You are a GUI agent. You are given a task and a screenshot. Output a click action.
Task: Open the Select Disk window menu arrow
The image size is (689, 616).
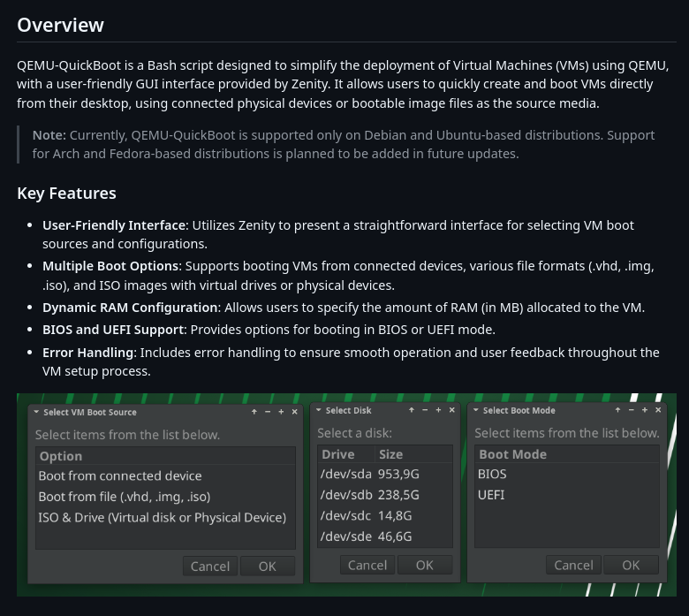319,410
